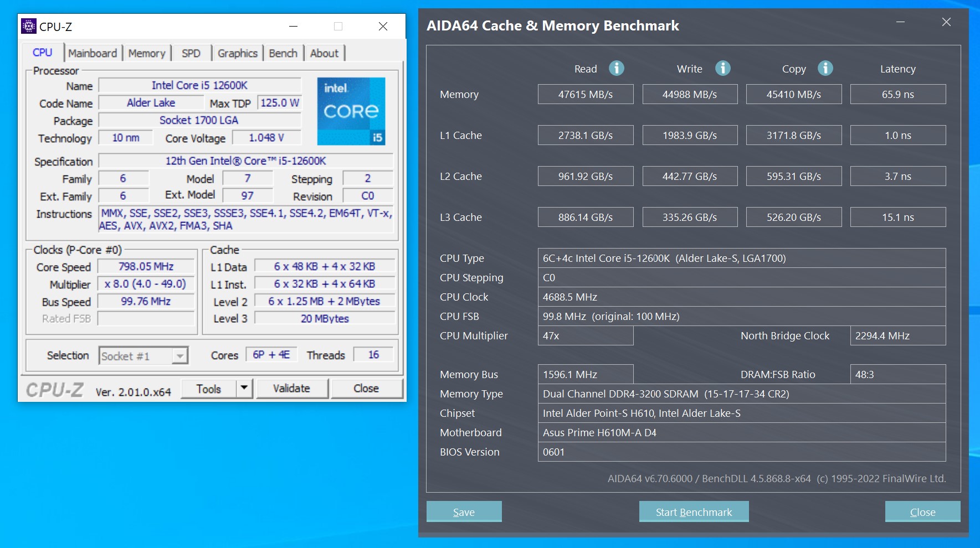Minimize the AIDA64 benchmark window
This screenshot has height=548, width=980.
click(x=901, y=22)
